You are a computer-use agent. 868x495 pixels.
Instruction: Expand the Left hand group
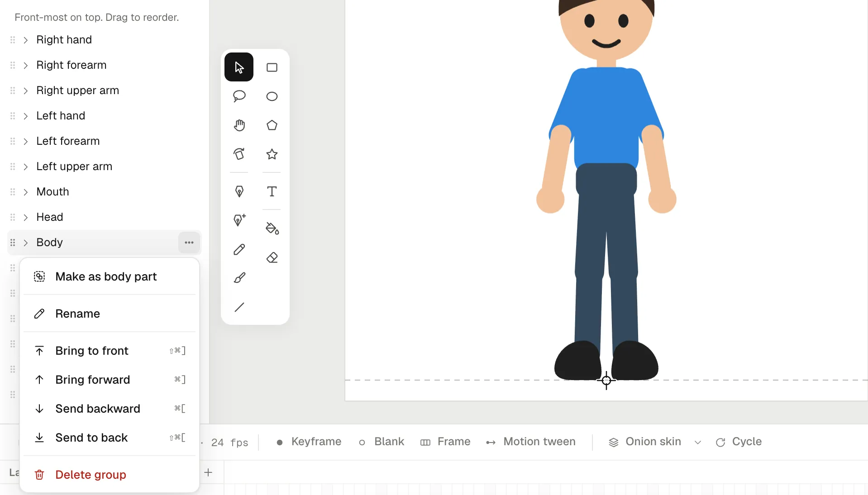click(26, 116)
